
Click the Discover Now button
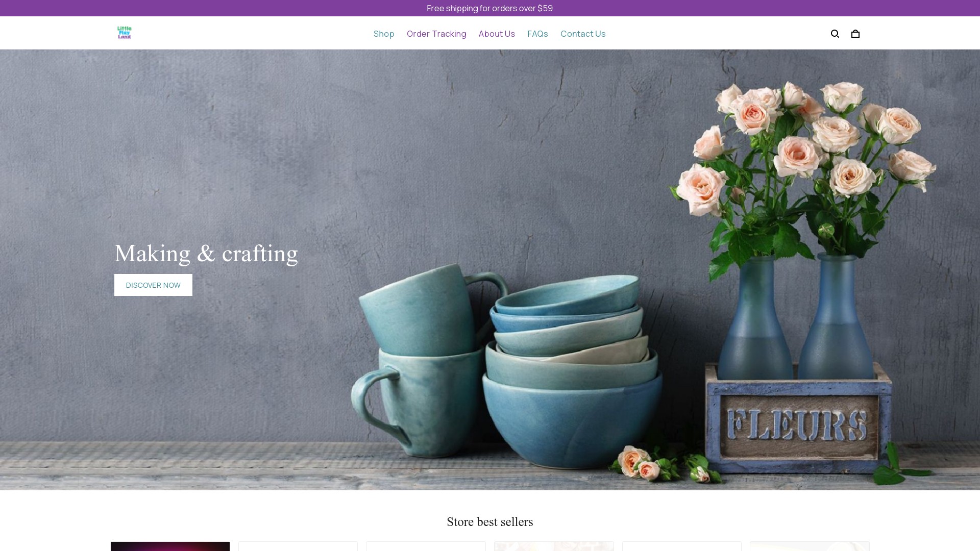(x=153, y=285)
